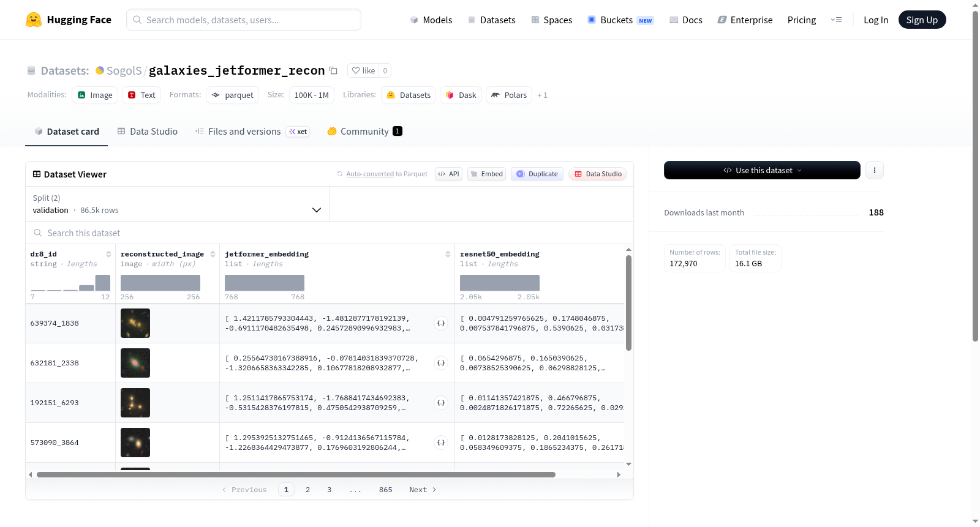Select the Polars library tag
This screenshot has width=980, height=527.
point(509,95)
